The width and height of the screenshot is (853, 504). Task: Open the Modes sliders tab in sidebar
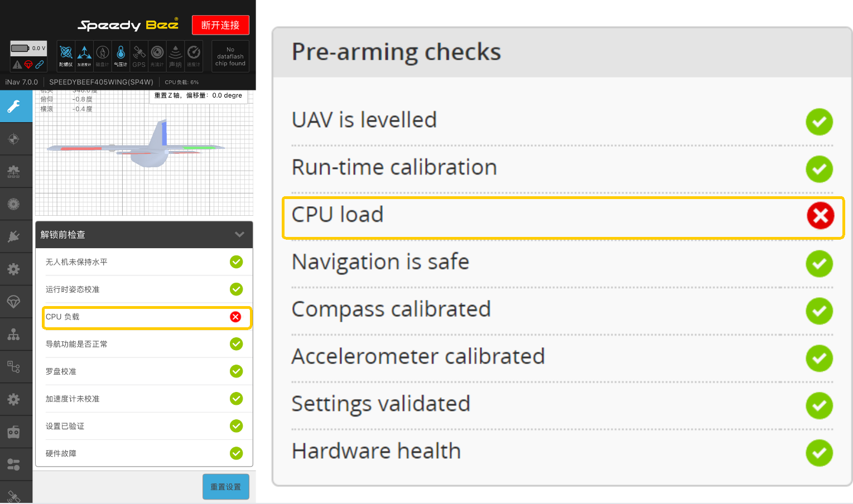click(15, 464)
